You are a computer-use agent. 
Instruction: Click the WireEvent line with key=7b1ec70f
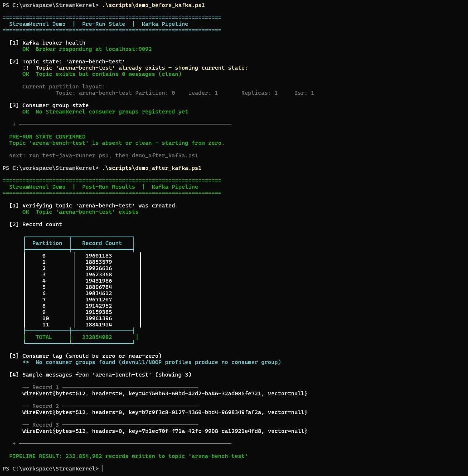coord(165,431)
